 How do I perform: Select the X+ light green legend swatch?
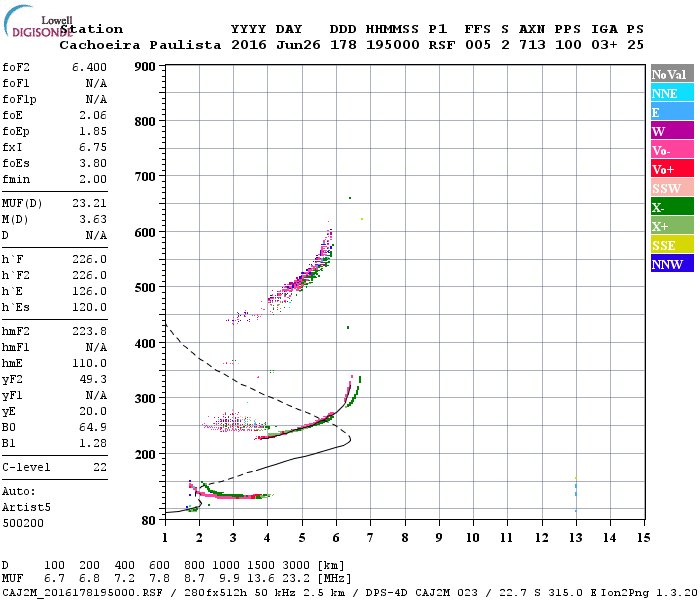(x=672, y=226)
